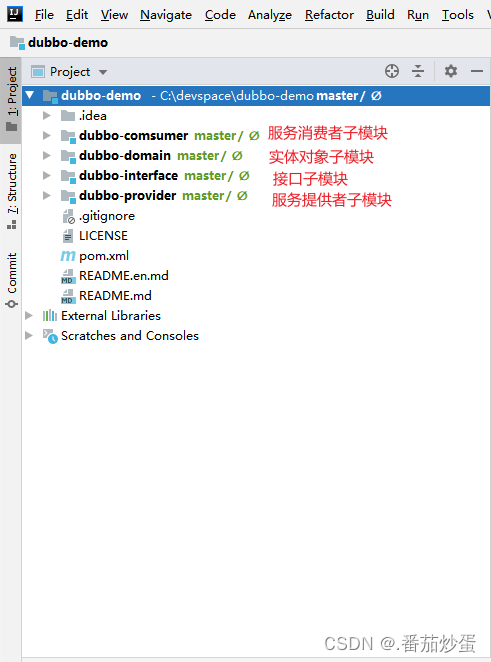
Task: Click the IntelliJ IDEA logo icon
Action: coord(15,14)
